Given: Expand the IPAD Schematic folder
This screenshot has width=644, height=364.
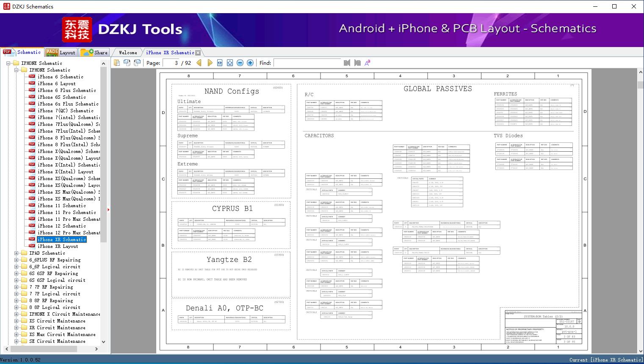Looking at the screenshot, I should [x=17, y=253].
